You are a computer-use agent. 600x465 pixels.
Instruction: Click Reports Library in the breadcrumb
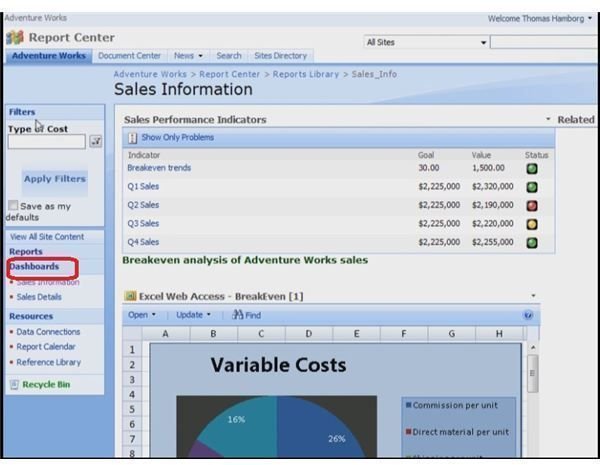306,74
